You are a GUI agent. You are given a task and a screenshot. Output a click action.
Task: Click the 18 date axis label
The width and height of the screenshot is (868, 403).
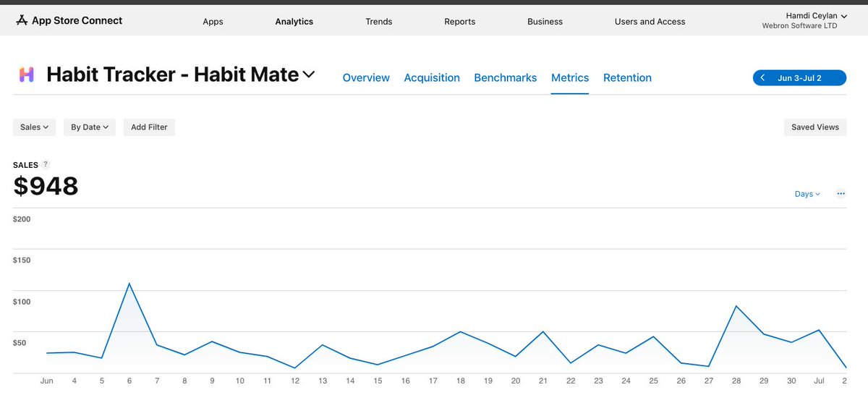pyautogui.click(x=460, y=381)
